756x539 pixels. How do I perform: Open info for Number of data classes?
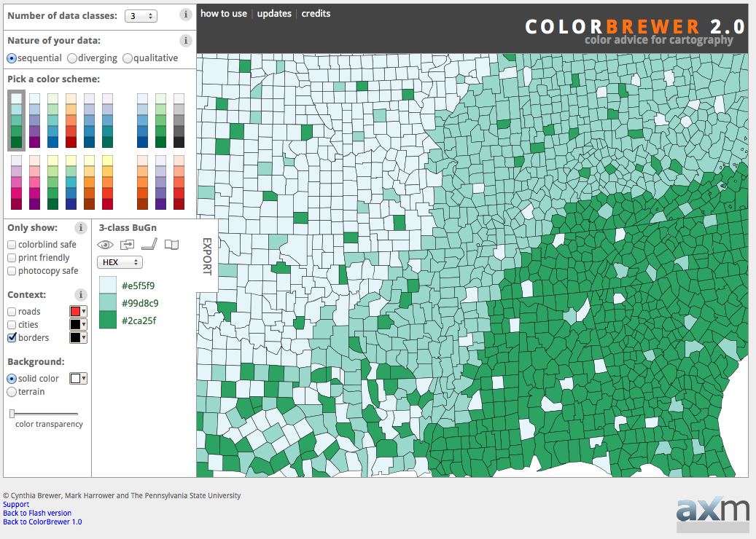(x=186, y=15)
